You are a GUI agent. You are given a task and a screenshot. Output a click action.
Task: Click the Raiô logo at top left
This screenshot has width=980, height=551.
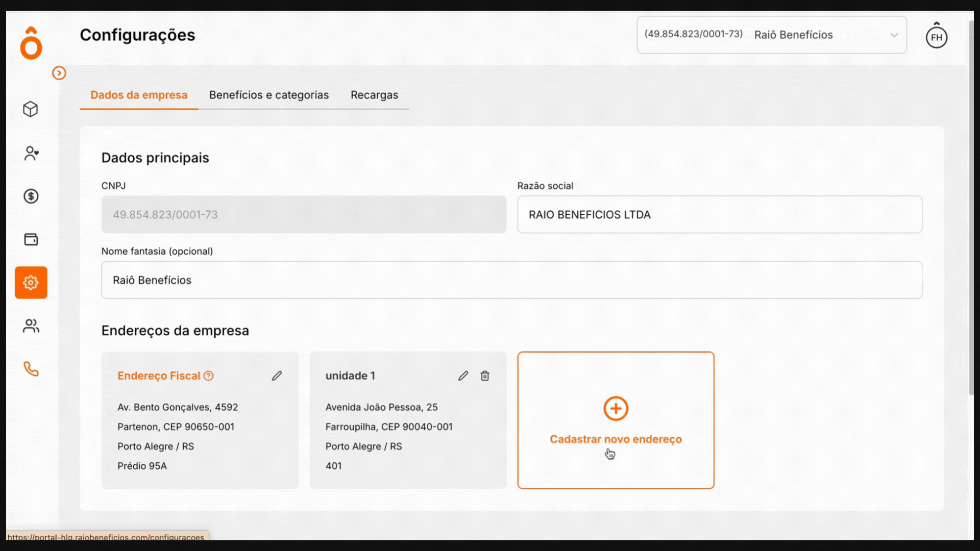pyautogui.click(x=31, y=43)
